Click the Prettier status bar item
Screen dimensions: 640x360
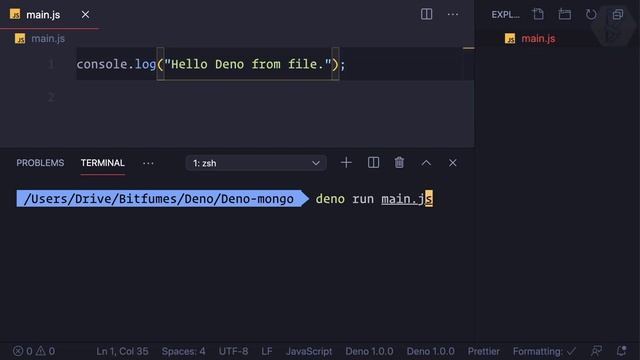(483, 351)
